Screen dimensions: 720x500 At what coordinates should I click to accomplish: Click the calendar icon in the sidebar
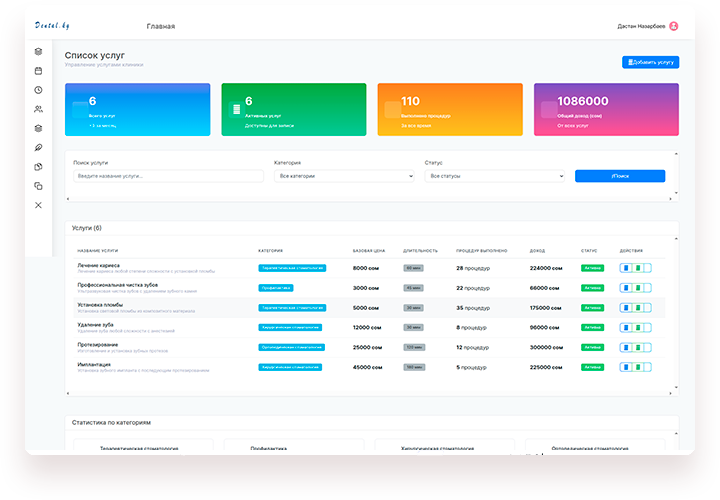pos(38,71)
